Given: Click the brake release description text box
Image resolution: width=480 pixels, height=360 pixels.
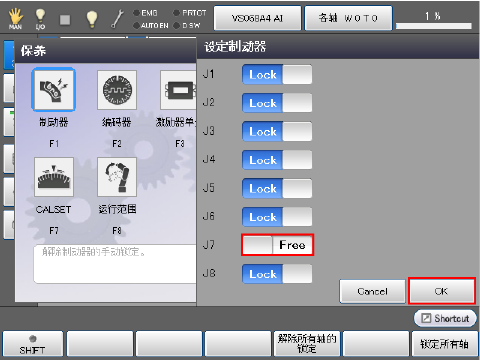Looking at the screenshot, I should 115,264.
